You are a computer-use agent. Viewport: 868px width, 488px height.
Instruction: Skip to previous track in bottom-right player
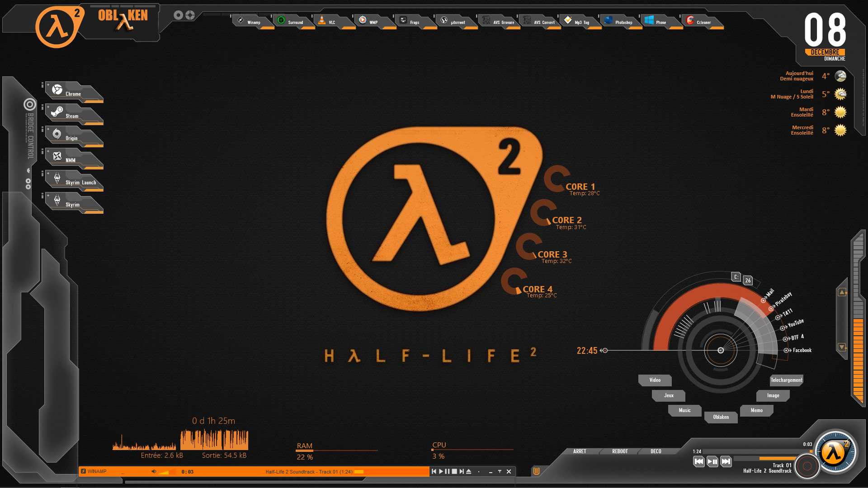pos(699,461)
